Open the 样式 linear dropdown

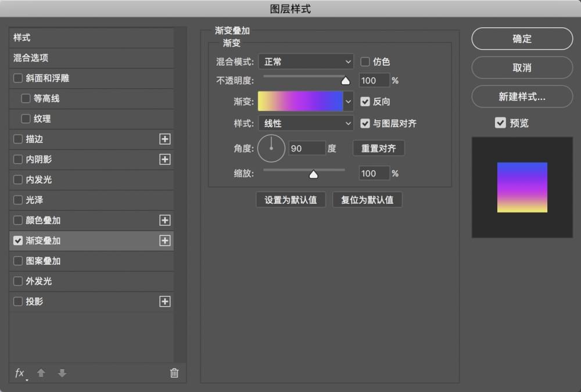pos(306,123)
